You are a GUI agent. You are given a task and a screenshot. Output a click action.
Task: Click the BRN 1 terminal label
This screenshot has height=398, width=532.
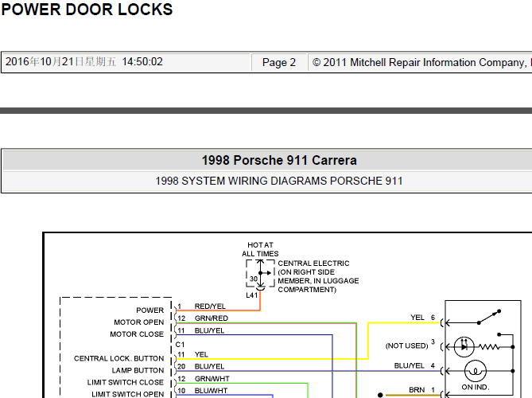pyautogui.click(x=421, y=390)
